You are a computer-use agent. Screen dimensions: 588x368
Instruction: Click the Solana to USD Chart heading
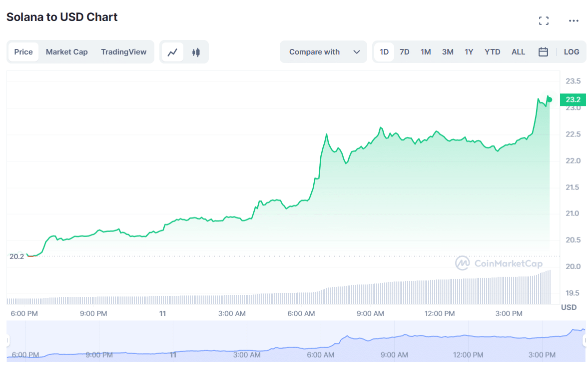point(62,17)
